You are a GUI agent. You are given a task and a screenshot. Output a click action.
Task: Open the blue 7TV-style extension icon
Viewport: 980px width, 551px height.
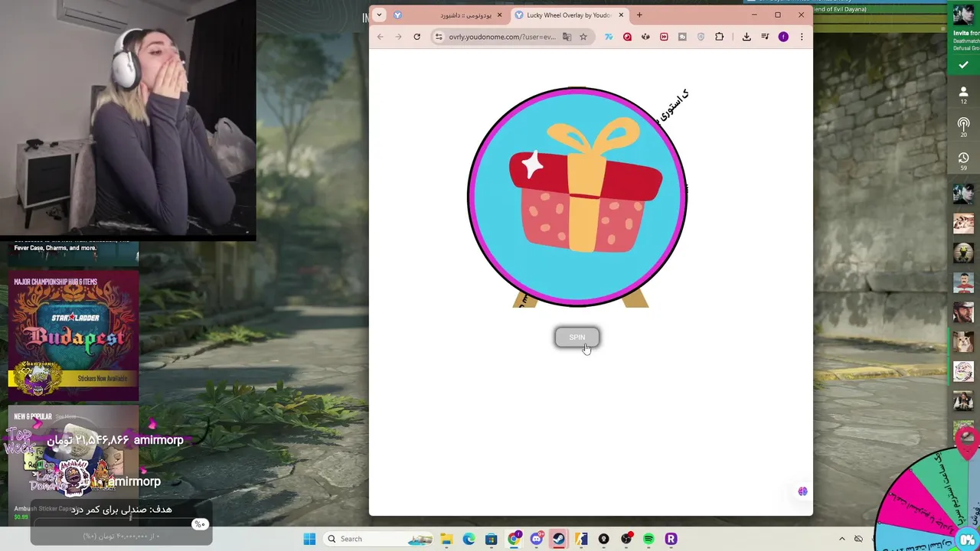pyautogui.click(x=609, y=37)
